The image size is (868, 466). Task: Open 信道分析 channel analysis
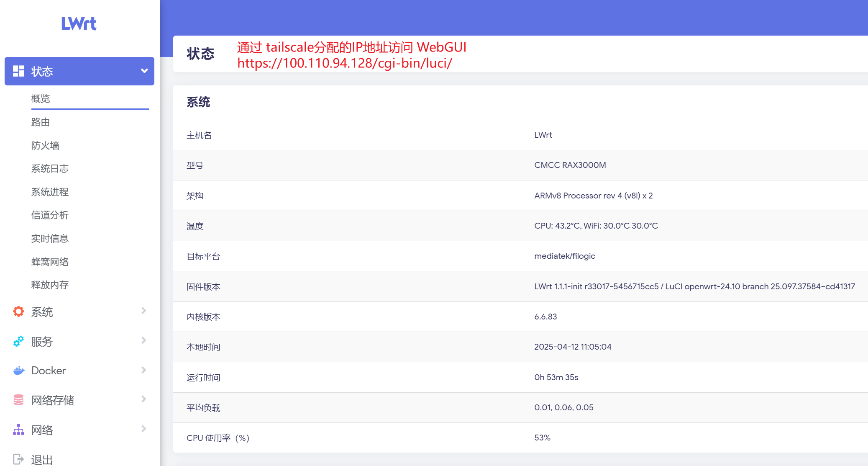[x=50, y=215]
